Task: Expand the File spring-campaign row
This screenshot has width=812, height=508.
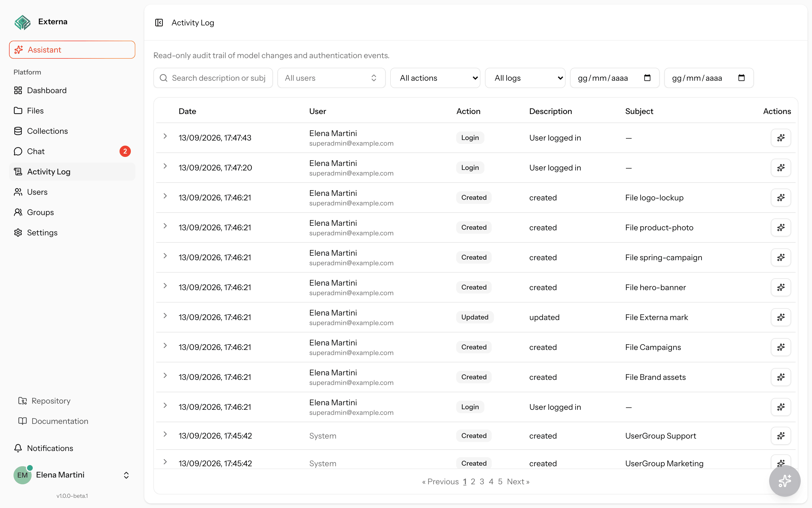Action: tap(165, 256)
